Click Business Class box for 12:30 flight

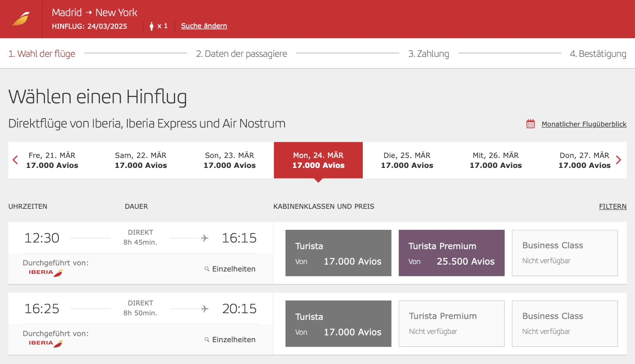[x=565, y=253]
